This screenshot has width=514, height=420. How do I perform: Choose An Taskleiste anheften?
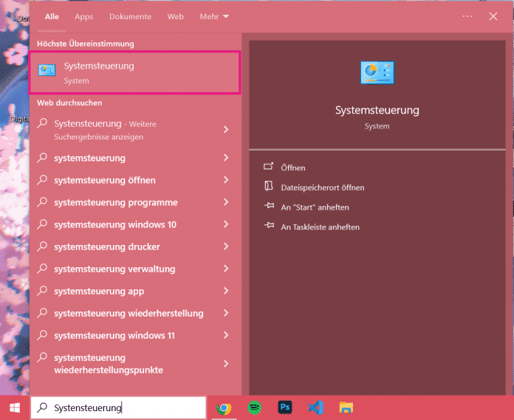click(x=320, y=227)
